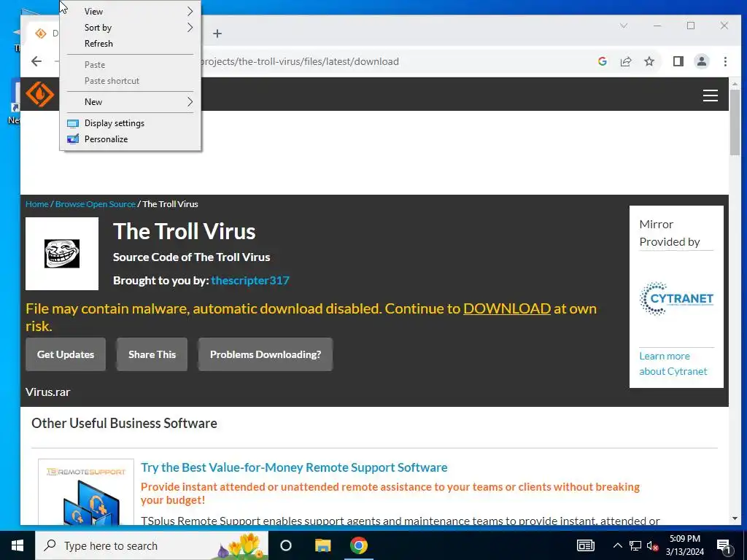The image size is (747, 560).
Task: Click the Chrome icon in taskbar
Action: [x=359, y=545]
